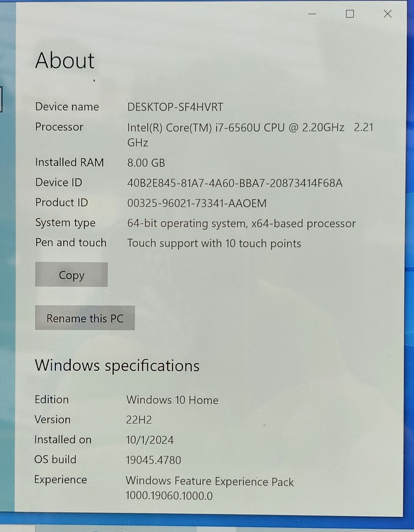Click the install date 10/1/2024
Image resolution: width=414 pixels, height=532 pixels.
pos(150,440)
